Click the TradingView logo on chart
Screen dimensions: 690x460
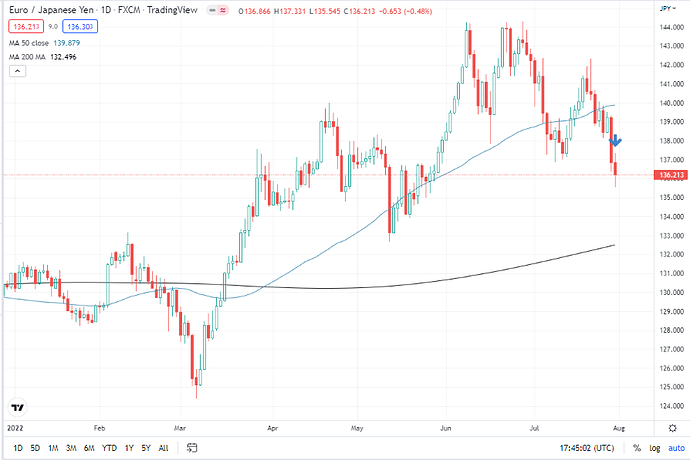(17, 408)
